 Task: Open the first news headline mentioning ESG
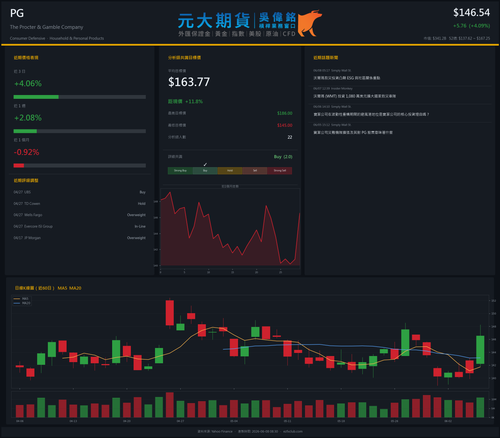pos(346,78)
